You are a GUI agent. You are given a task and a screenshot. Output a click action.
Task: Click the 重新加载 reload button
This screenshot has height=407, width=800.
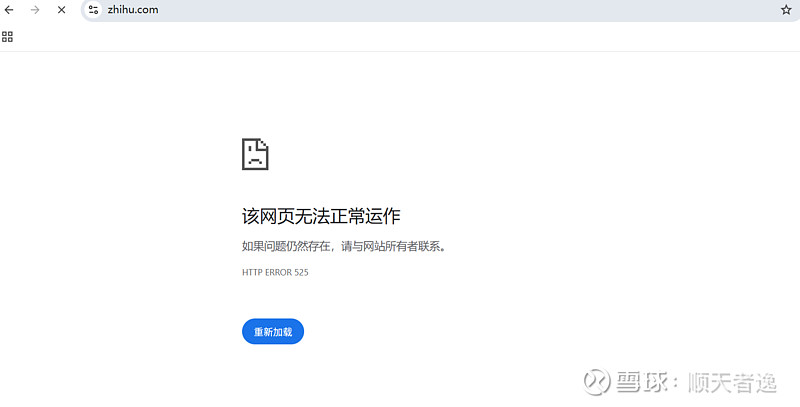[x=273, y=332]
